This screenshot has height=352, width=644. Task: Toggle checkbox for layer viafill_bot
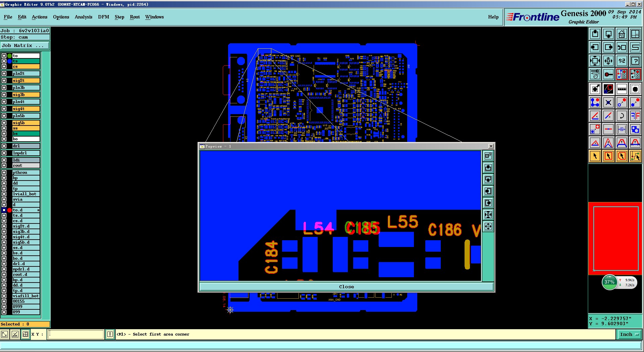click(4, 296)
